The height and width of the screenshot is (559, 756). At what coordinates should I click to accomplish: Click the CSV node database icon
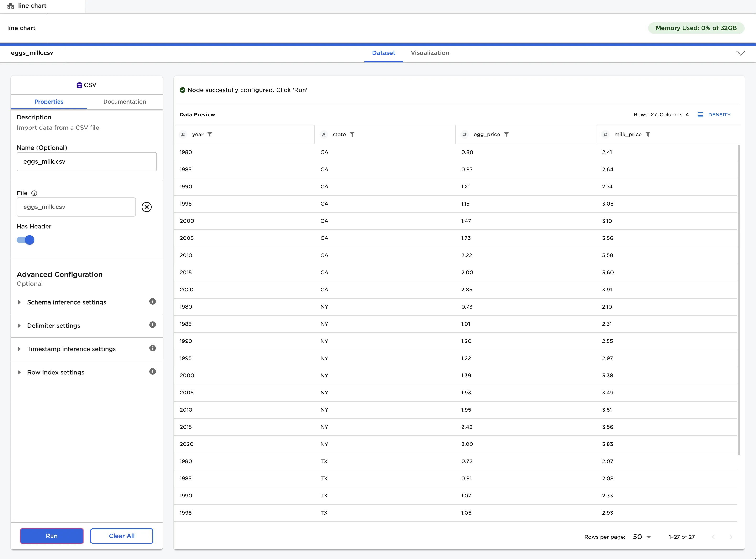(x=79, y=85)
